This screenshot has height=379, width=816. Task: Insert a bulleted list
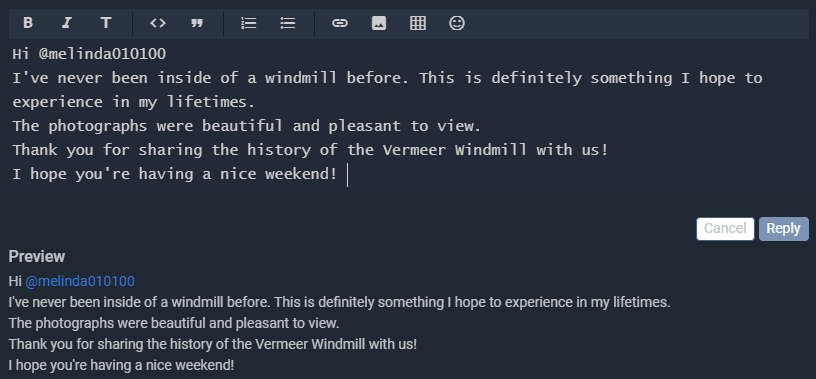pos(288,23)
